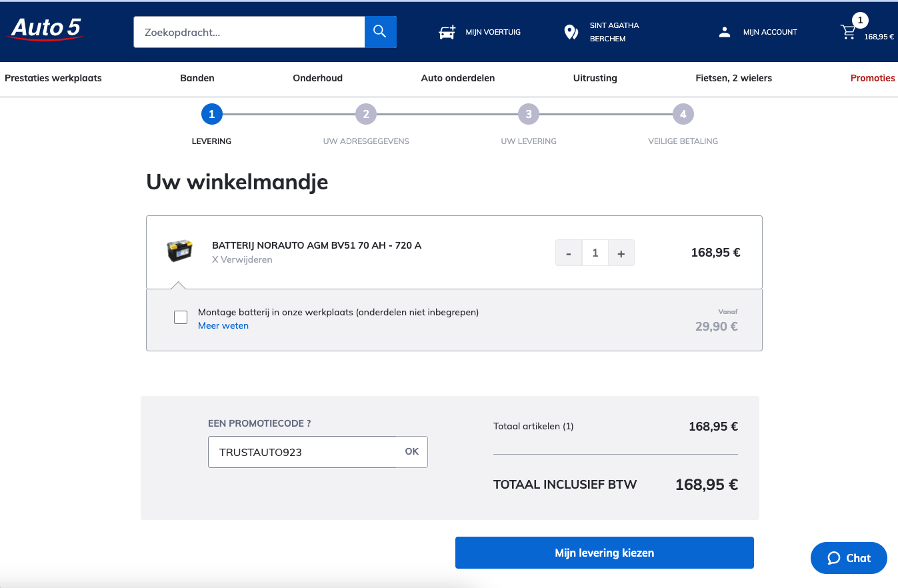Open Promoties menu

pos(873,78)
